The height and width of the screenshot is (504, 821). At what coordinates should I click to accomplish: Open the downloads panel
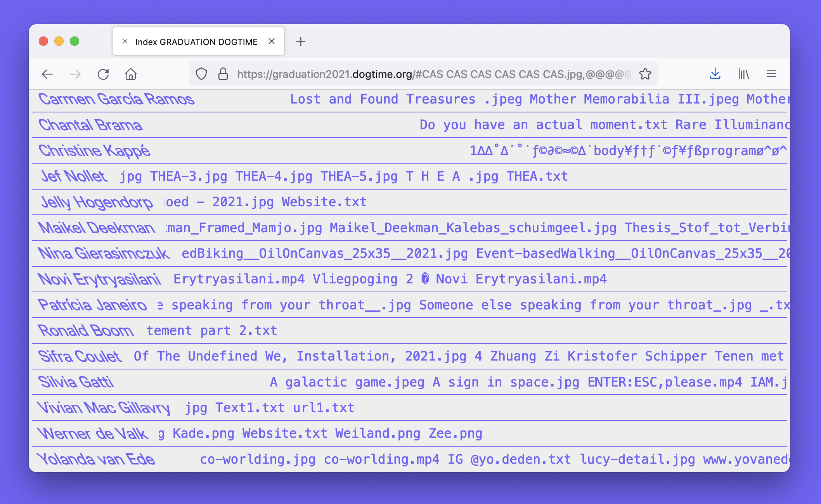coord(715,74)
